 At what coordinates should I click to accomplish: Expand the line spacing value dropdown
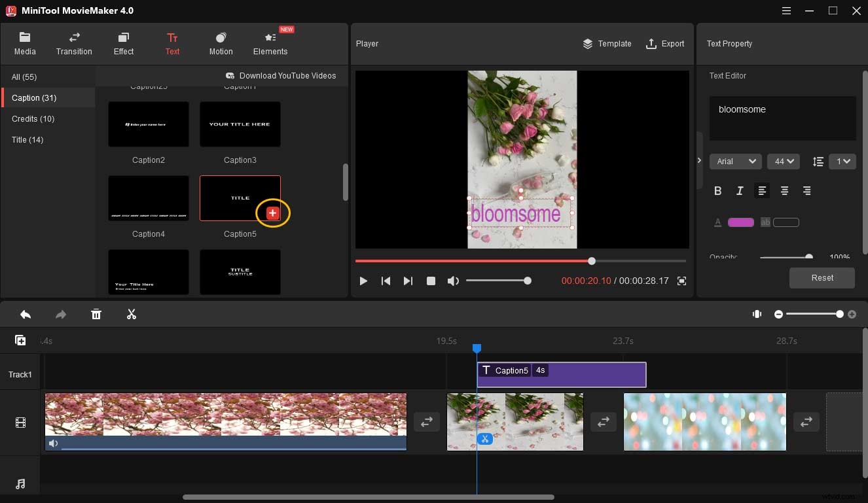click(x=842, y=161)
